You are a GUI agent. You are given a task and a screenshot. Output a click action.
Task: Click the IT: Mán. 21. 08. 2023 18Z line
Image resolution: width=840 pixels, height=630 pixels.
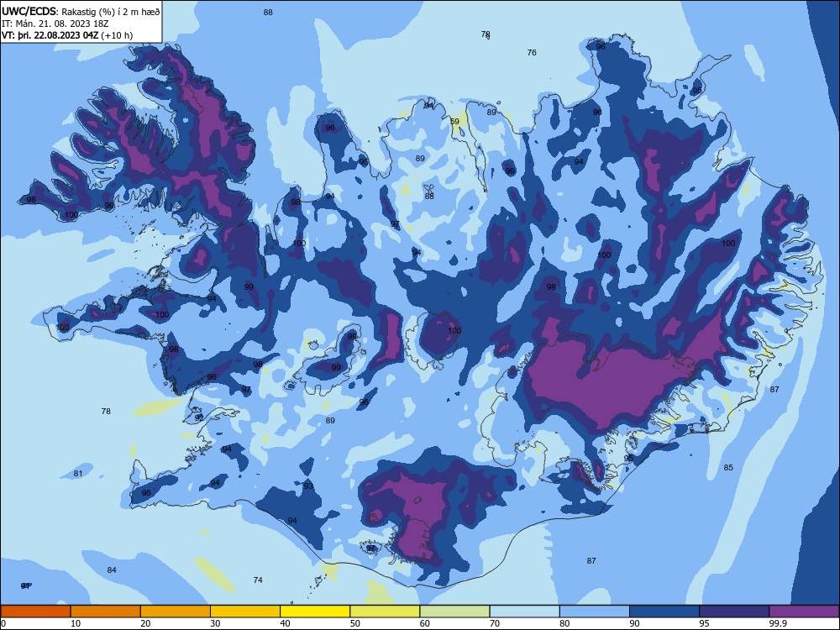tap(55, 24)
